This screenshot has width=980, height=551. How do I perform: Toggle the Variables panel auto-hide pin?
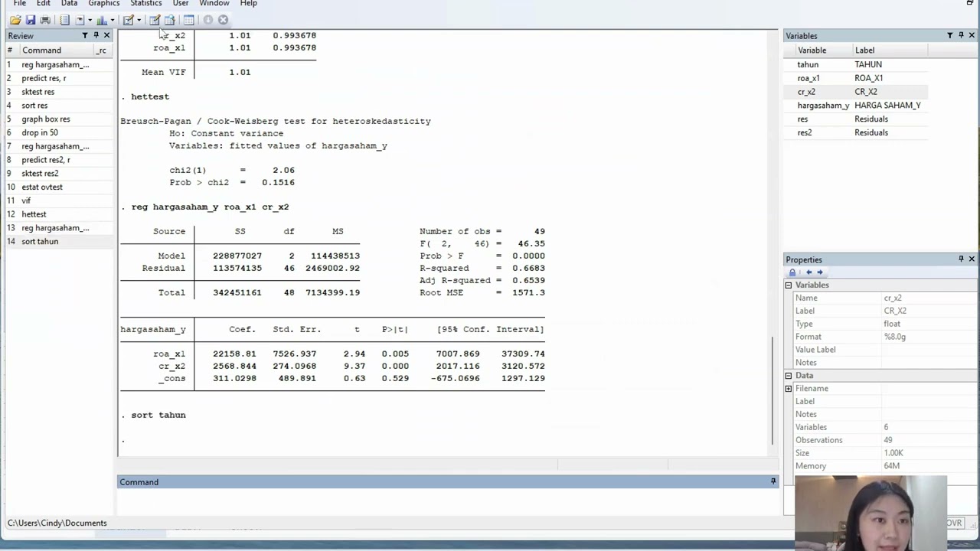(x=961, y=35)
